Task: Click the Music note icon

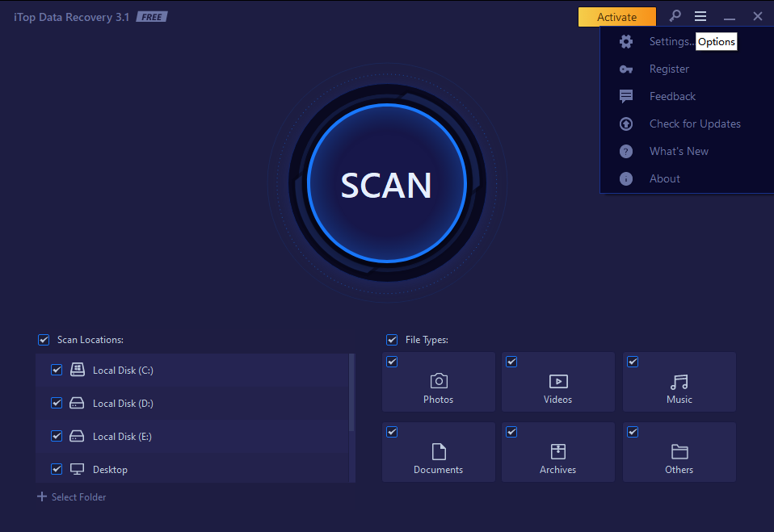Action: click(679, 381)
